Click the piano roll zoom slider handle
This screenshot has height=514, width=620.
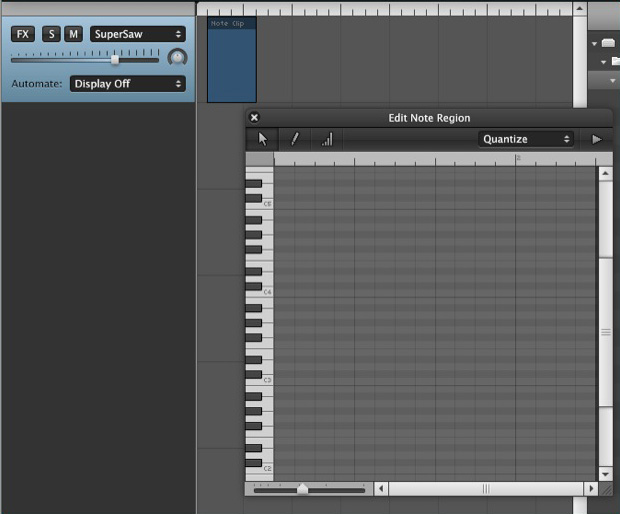[302, 489]
